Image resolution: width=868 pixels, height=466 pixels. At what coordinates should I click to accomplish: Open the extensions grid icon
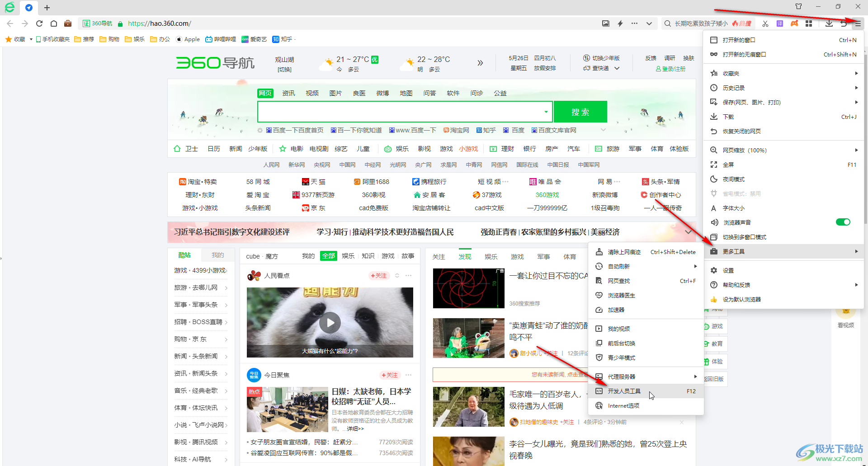(x=809, y=24)
